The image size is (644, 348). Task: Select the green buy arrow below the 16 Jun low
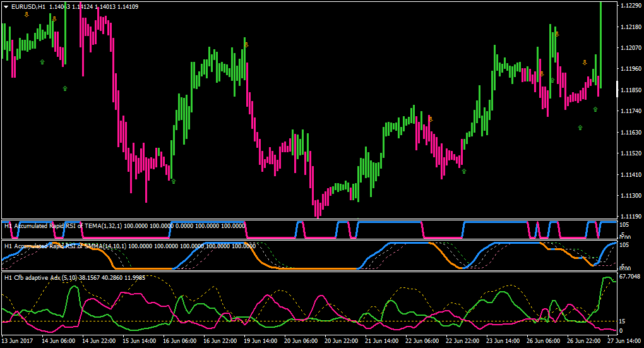tap(174, 181)
